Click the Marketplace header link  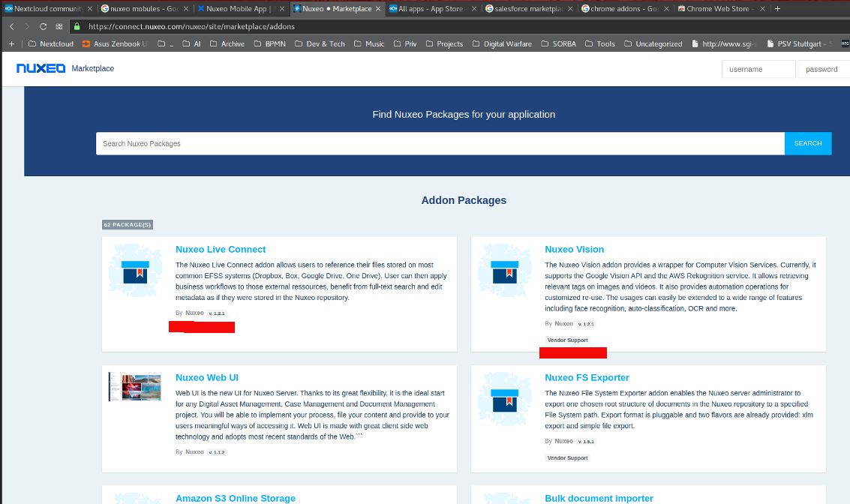click(x=93, y=68)
